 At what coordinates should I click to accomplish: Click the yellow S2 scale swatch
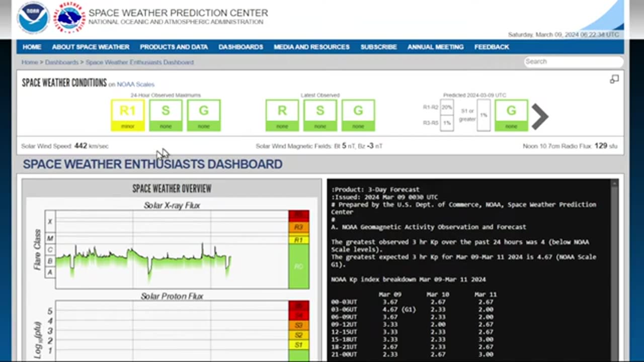[299, 335]
